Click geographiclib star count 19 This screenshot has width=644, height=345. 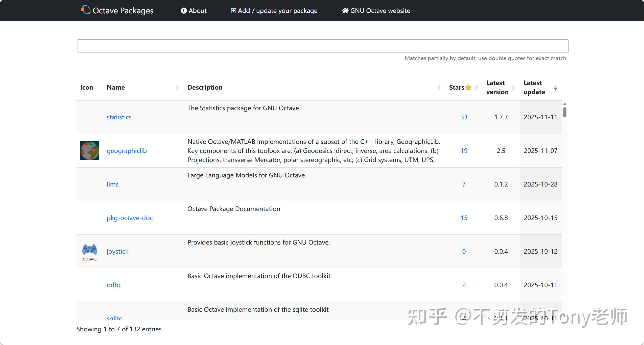[x=464, y=151]
